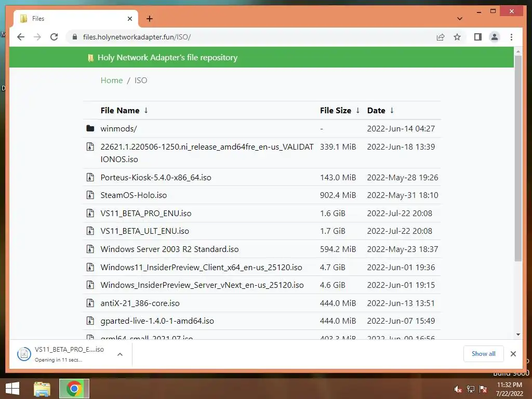Click file icon beside antiX-21_386-core.iso
Image resolution: width=532 pixels, height=399 pixels.
coord(90,303)
